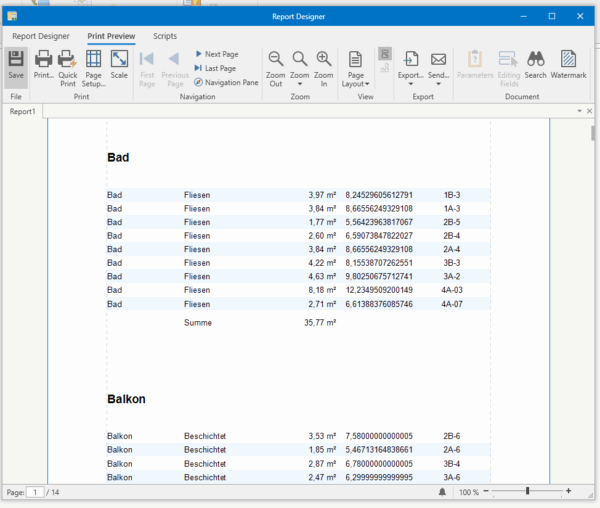
Task: Open the Scripts tab
Action: (165, 36)
